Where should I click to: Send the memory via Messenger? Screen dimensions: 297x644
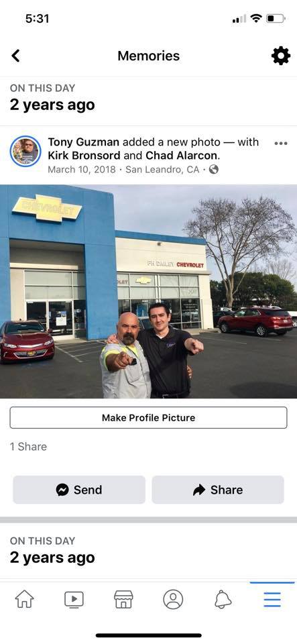pos(79,490)
